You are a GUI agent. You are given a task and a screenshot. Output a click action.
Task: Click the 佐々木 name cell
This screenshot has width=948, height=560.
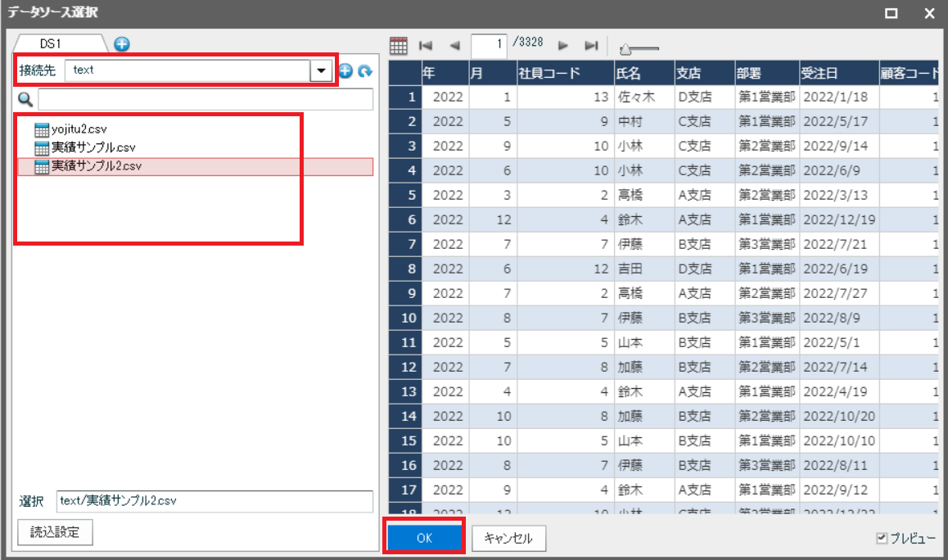click(x=644, y=97)
